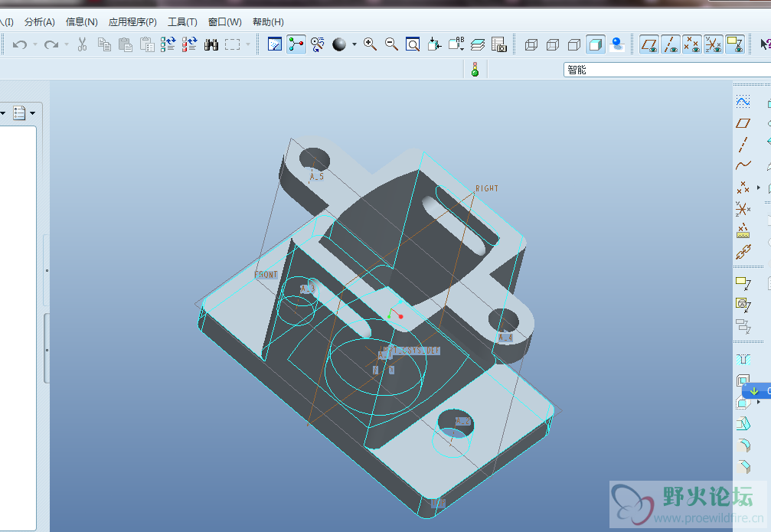
Task: Click the Paste Special icon
Action: [x=147, y=44]
